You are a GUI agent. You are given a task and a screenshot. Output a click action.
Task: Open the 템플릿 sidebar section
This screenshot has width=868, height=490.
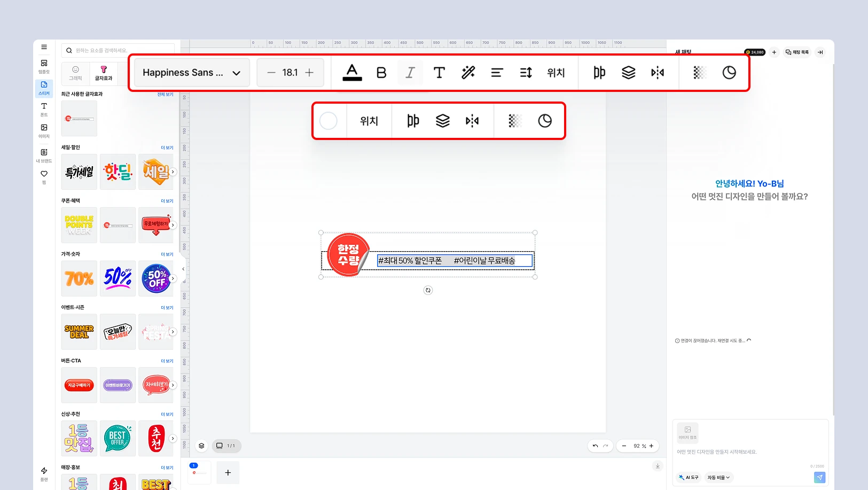pyautogui.click(x=44, y=67)
